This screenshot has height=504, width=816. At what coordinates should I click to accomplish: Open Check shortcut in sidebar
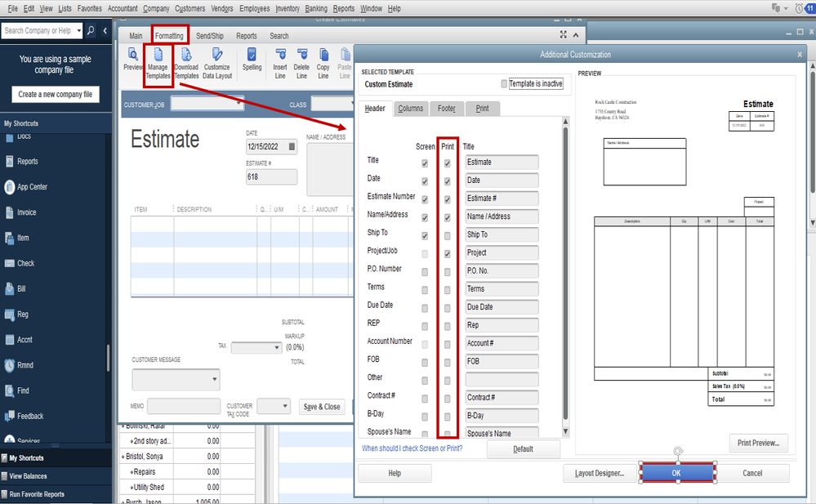click(20, 264)
